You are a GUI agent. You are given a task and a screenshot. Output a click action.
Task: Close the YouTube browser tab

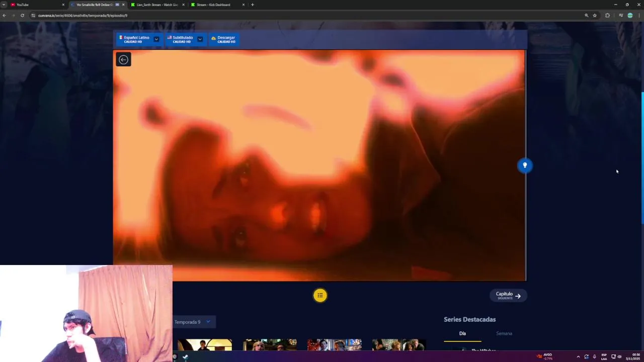tap(63, 5)
